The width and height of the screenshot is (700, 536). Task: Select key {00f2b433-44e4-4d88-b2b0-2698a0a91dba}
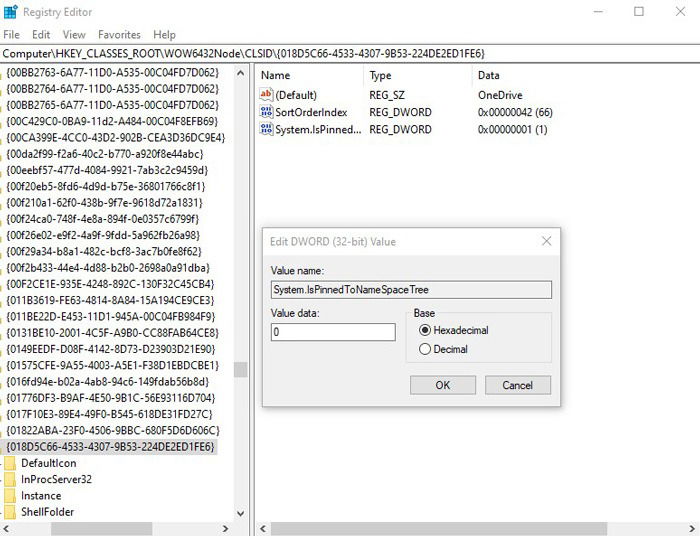pyautogui.click(x=108, y=268)
